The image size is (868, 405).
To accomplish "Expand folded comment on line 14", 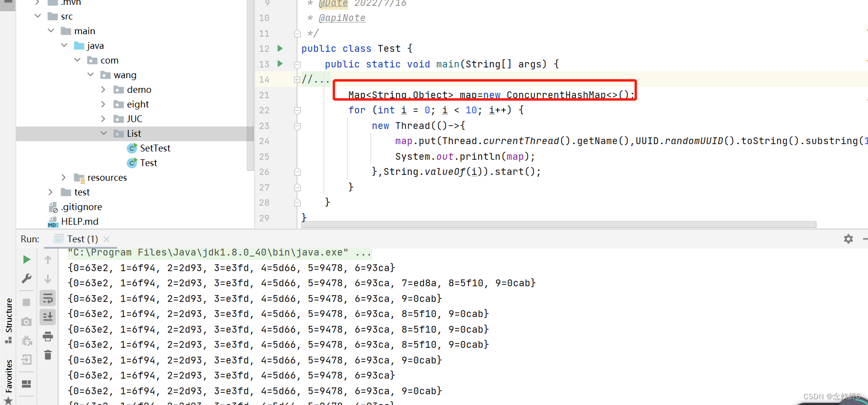I will pos(297,79).
